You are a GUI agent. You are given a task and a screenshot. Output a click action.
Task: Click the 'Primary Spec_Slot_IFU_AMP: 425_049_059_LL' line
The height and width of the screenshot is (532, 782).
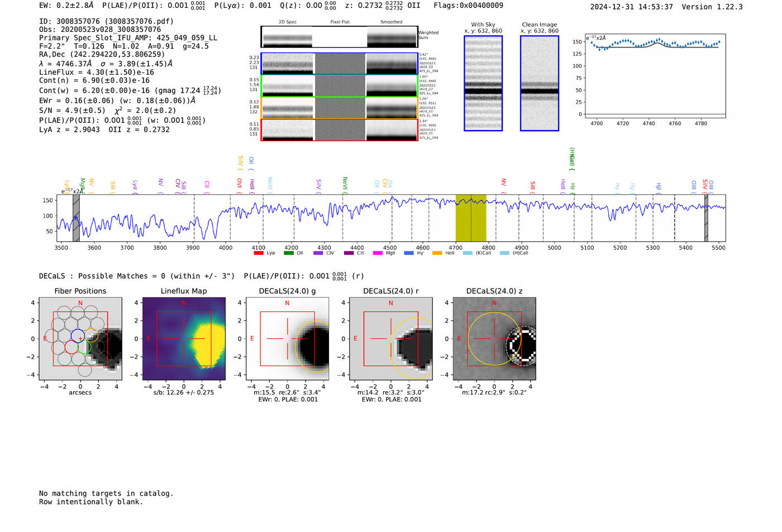tap(128, 38)
